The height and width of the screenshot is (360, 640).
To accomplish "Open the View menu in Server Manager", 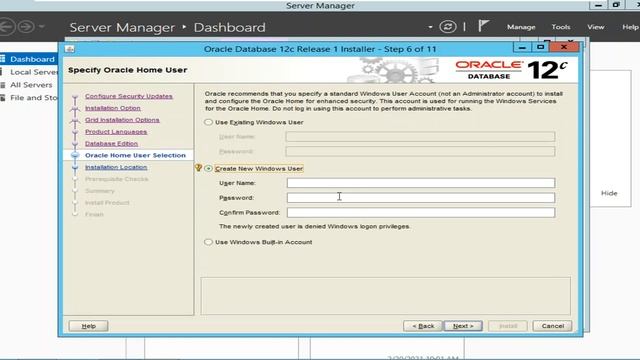I will (596, 27).
